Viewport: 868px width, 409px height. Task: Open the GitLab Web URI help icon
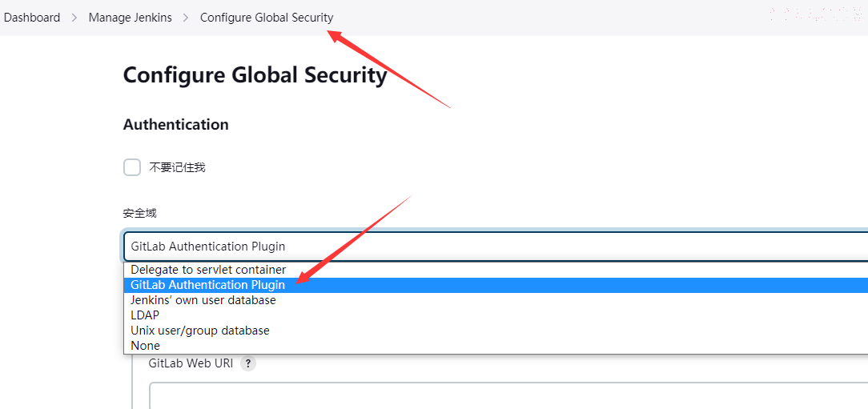click(x=248, y=363)
